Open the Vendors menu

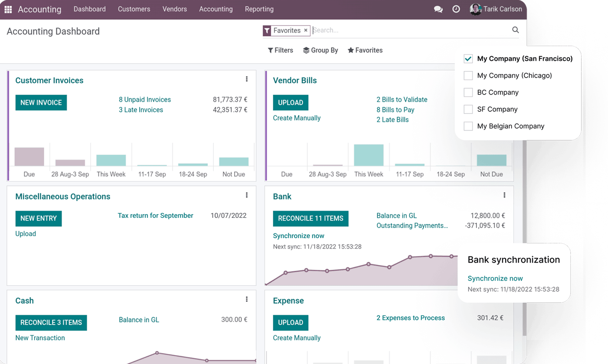click(x=174, y=9)
